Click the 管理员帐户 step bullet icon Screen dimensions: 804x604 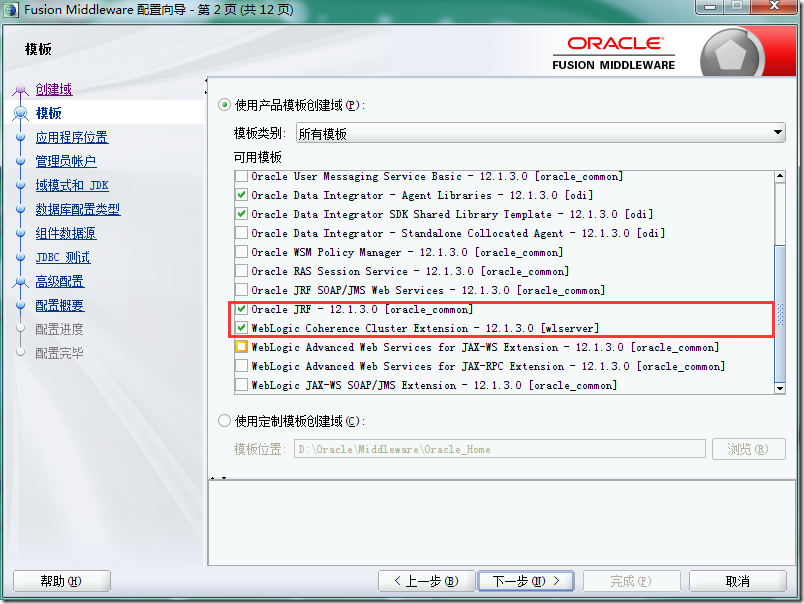[21, 162]
